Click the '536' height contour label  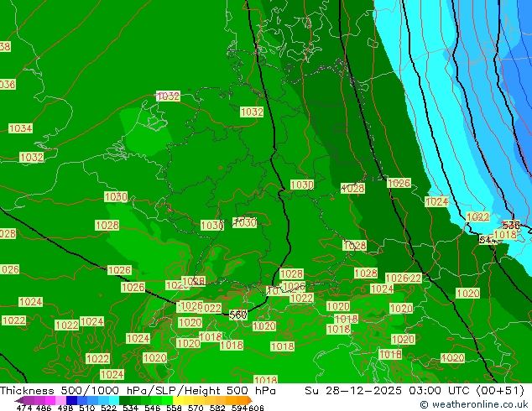(511, 225)
